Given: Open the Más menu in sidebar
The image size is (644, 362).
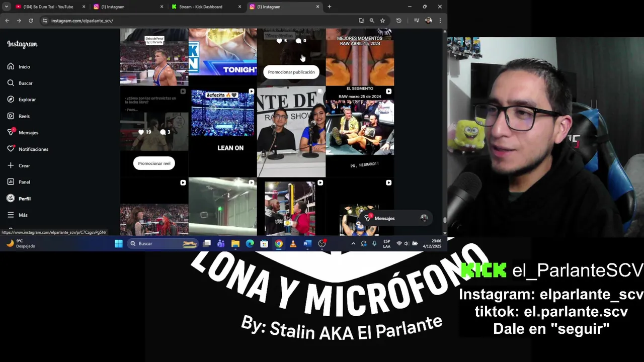Looking at the screenshot, I should coord(17,215).
